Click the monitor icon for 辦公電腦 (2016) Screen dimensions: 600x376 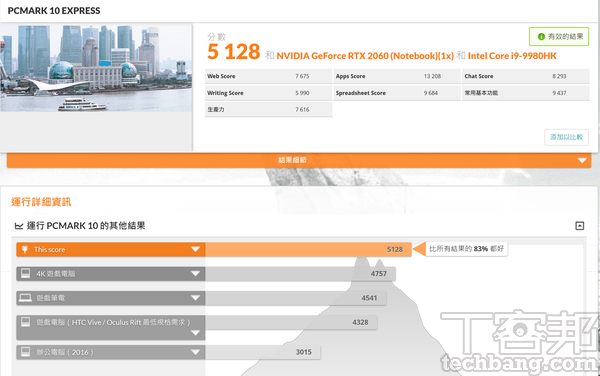coord(26,352)
